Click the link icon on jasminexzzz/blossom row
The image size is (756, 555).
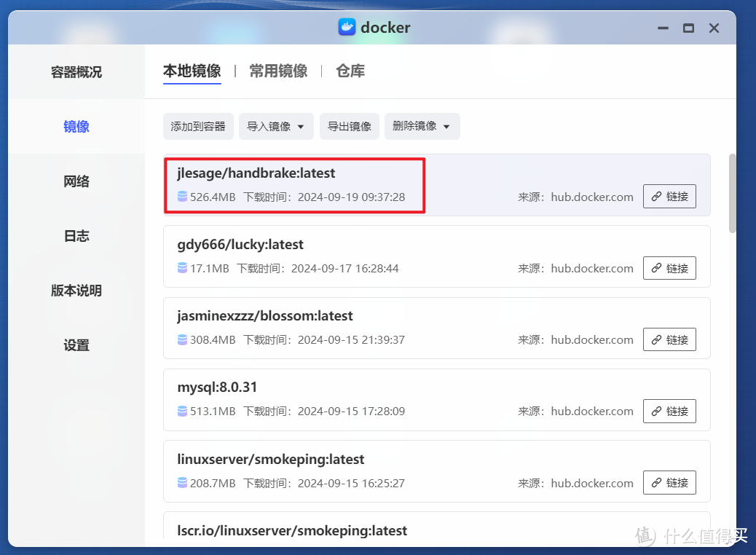pos(669,339)
